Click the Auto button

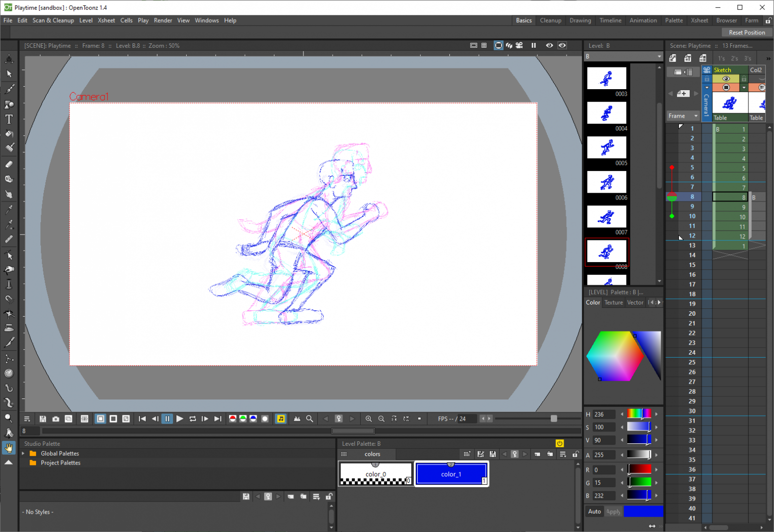pyautogui.click(x=595, y=511)
